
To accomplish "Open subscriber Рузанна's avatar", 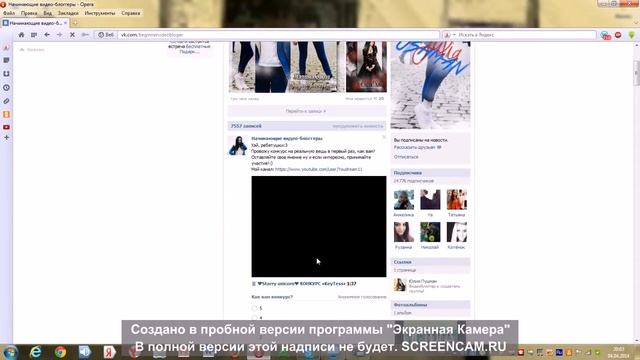I will coord(404,232).
